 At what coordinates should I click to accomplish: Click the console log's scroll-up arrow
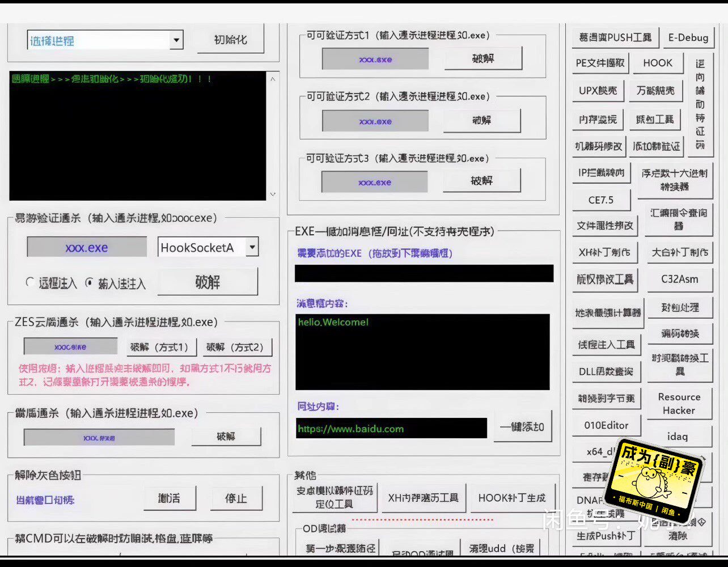(x=273, y=79)
